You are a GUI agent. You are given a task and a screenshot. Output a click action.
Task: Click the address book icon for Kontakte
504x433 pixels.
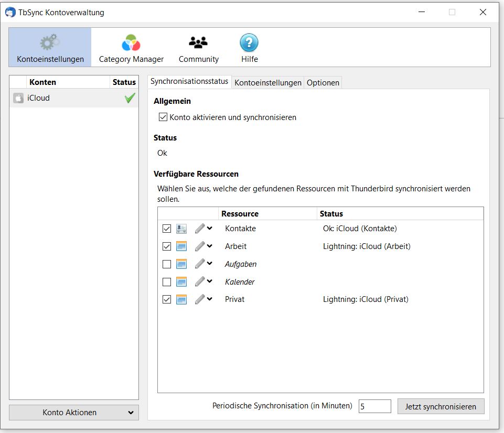(181, 229)
